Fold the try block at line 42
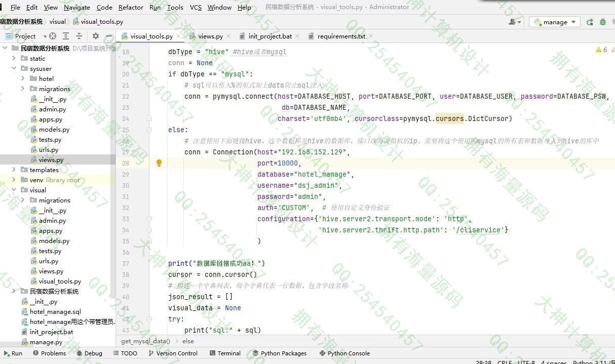 coord(149,319)
